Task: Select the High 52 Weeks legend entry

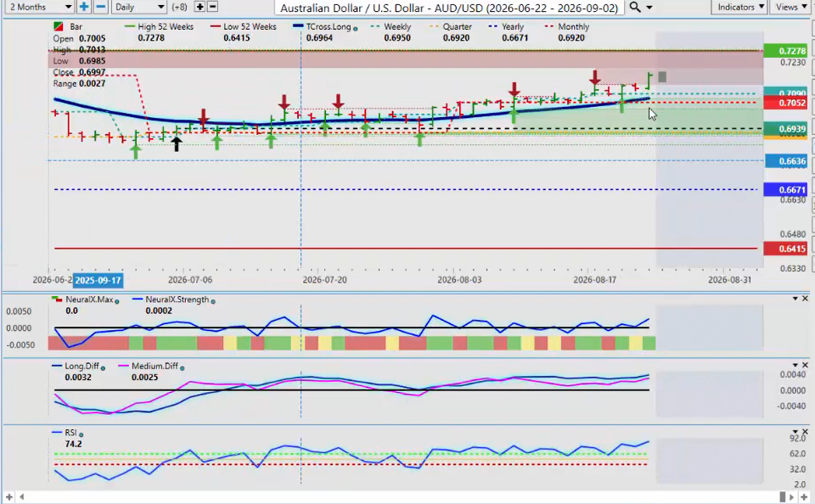Action: point(160,26)
